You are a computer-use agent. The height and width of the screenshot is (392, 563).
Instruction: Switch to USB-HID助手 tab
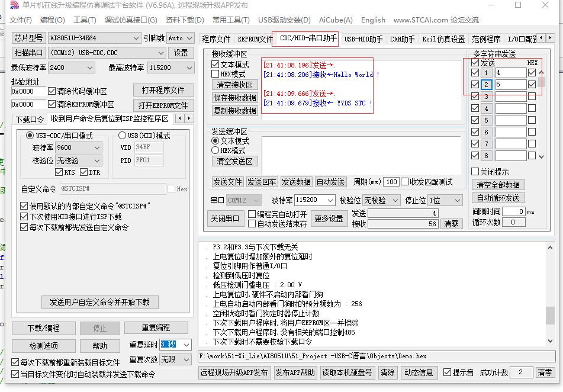pos(363,39)
